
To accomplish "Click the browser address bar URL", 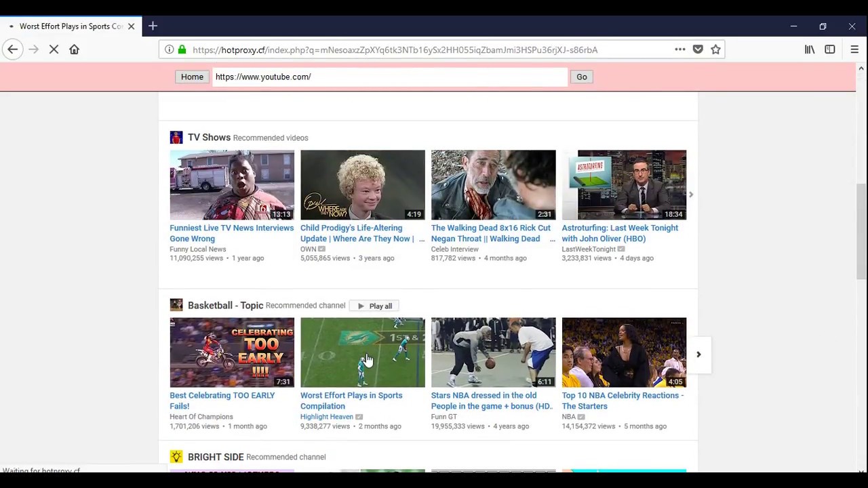I will coord(395,49).
